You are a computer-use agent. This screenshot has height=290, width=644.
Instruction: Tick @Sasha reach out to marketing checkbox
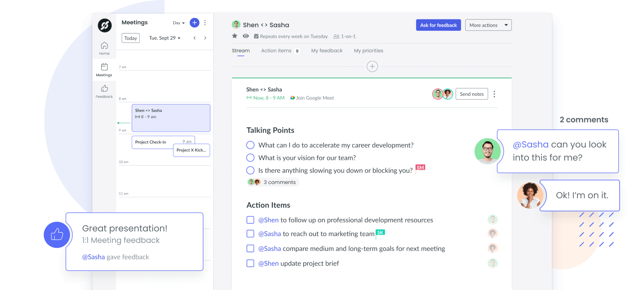pos(250,234)
